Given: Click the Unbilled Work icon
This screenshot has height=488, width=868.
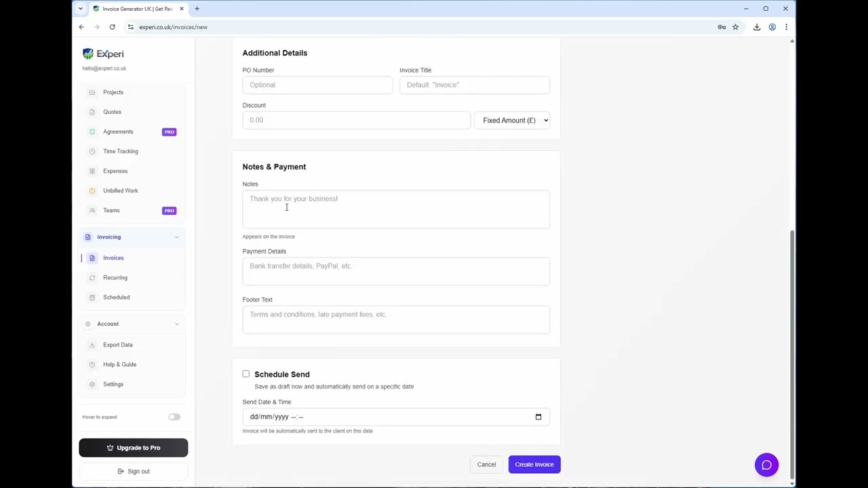Looking at the screenshot, I should [x=92, y=190].
